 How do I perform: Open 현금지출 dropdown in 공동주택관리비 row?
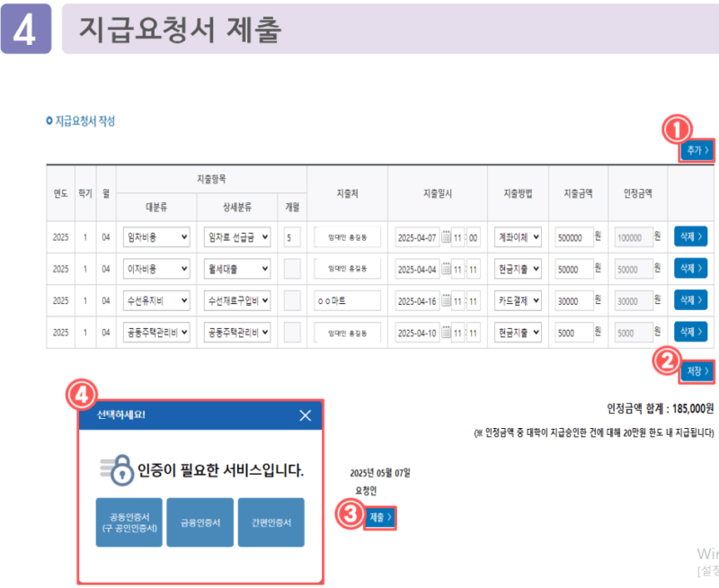point(518,332)
